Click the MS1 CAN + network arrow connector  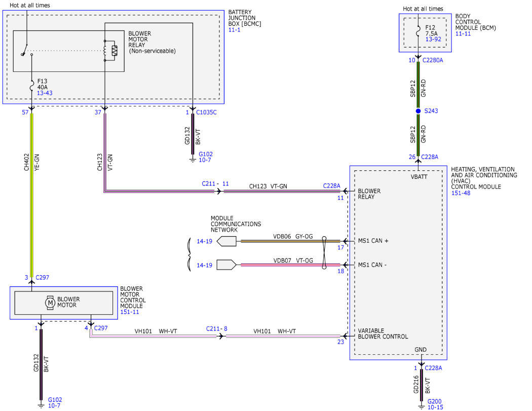[x=226, y=241]
